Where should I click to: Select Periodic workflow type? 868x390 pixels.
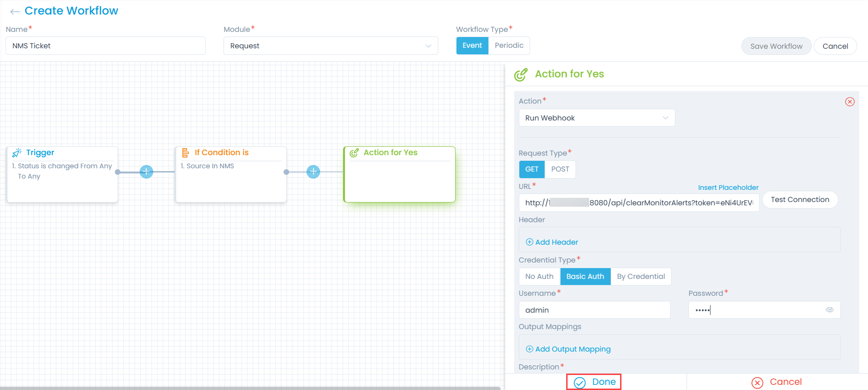click(509, 45)
